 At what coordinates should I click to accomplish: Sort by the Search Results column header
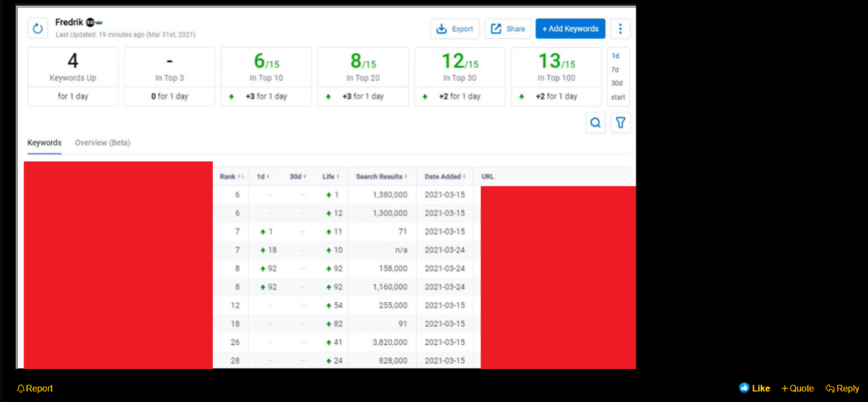click(382, 177)
